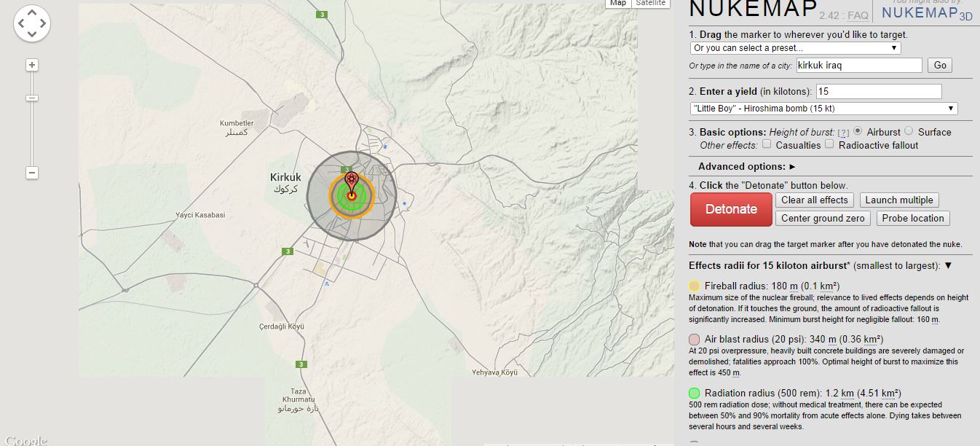The height and width of the screenshot is (446, 980).
Task: Click Center ground zero
Action: 823,218
